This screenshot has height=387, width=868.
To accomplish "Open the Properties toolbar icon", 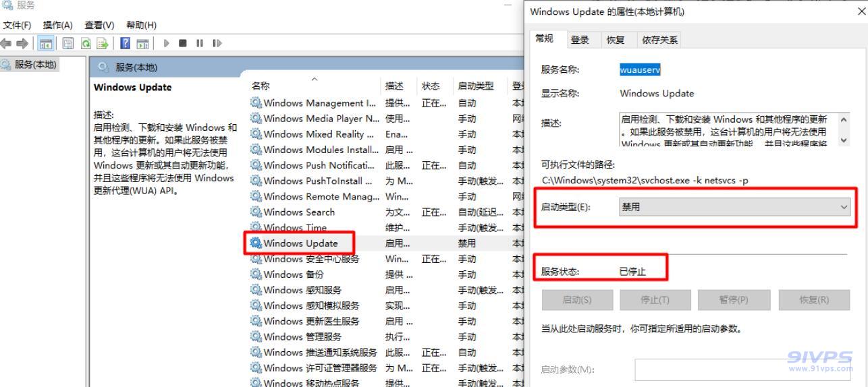I will click(x=68, y=43).
